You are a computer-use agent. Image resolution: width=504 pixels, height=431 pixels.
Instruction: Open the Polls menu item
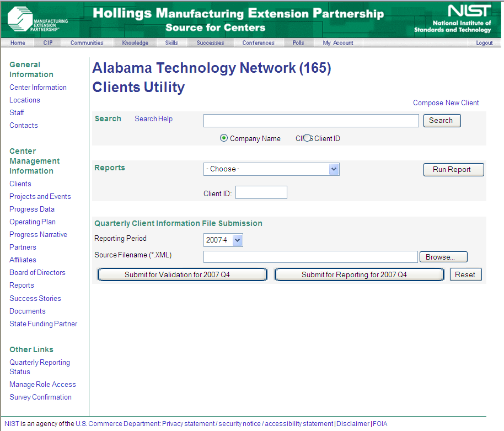[298, 43]
